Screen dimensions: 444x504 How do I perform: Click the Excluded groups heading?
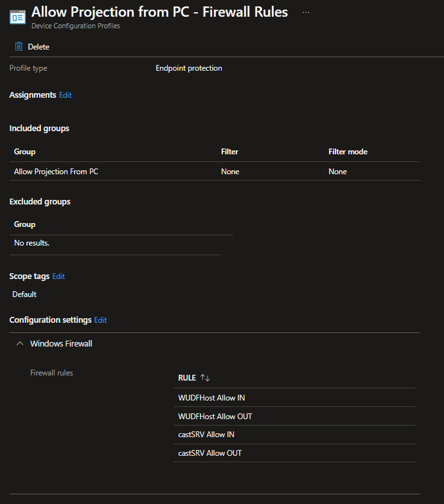pos(40,202)
